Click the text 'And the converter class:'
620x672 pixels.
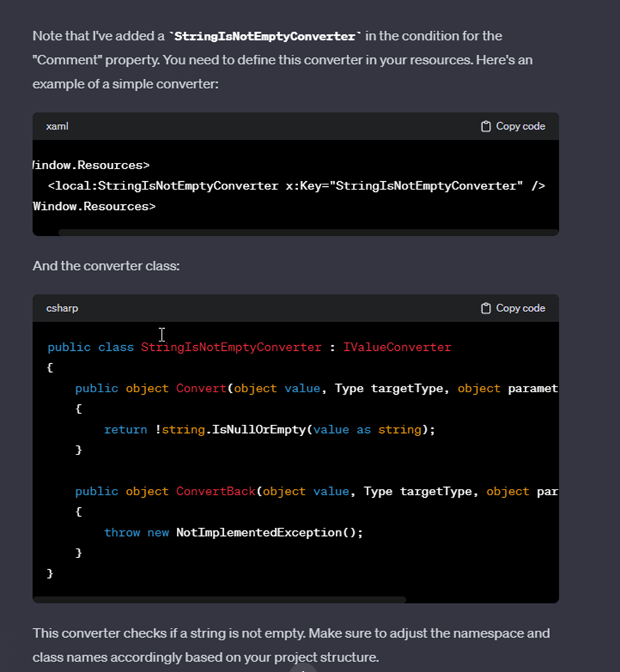106,266
